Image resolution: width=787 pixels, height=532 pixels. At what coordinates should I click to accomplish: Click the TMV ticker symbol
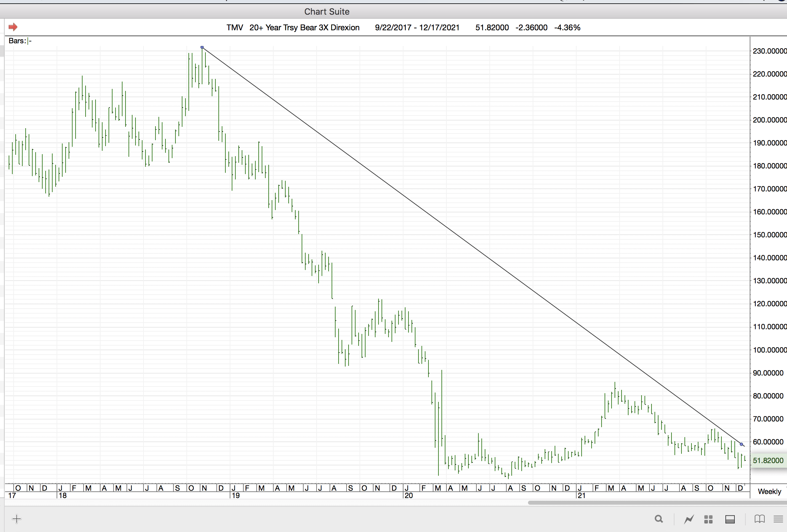coord(235,27)
